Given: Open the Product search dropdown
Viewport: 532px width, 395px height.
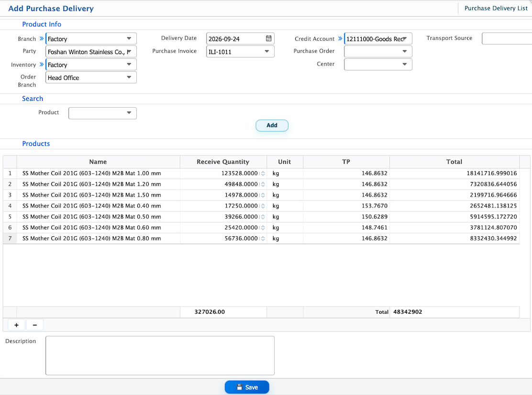Looking at the screenshot, I should [x=129, y=113].
